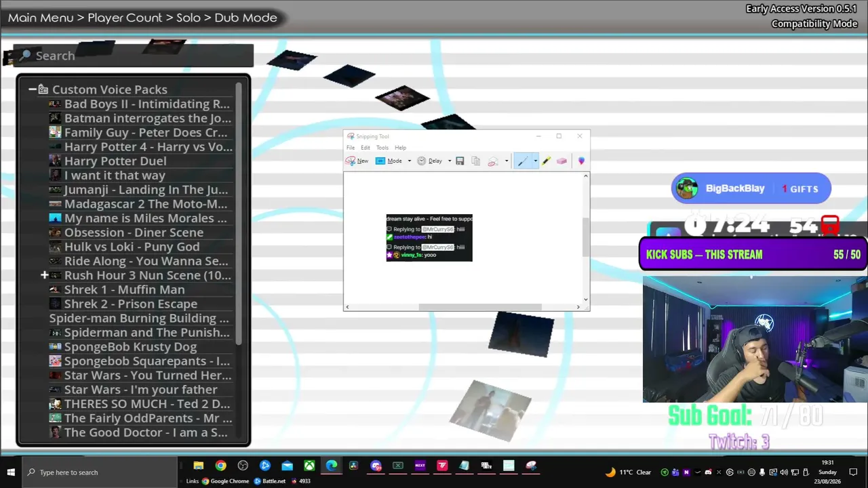Open File Explorer from the taskbar

(198, 466)
